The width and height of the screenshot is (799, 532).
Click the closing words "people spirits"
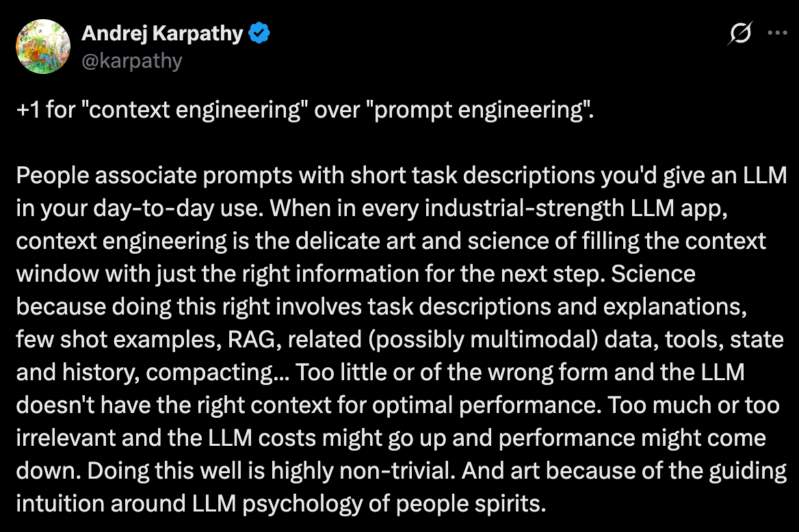pos(471,503)
